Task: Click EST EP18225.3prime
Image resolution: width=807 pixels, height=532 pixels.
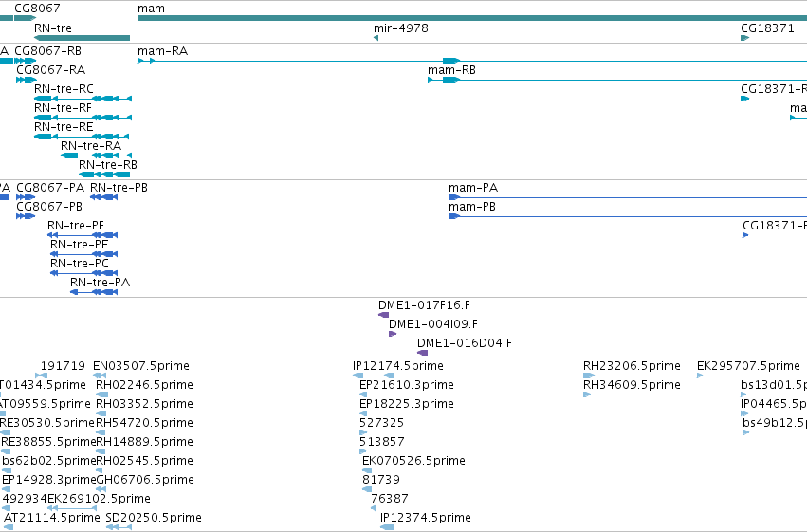Action: (407, 404)
